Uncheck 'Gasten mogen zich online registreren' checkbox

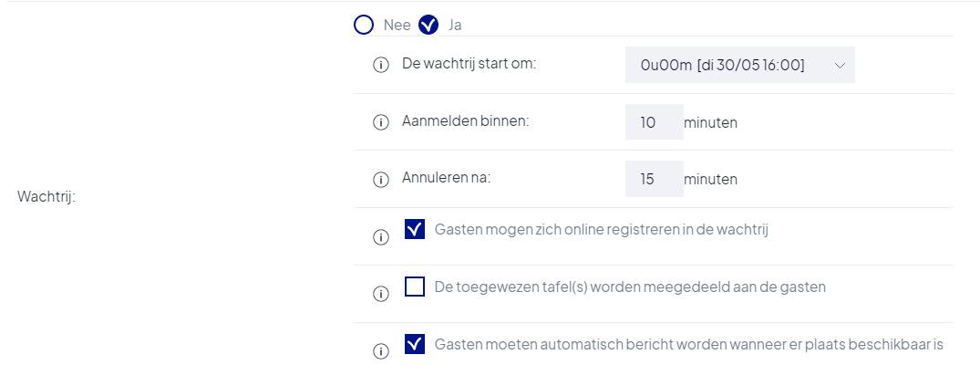coord(415,229)
